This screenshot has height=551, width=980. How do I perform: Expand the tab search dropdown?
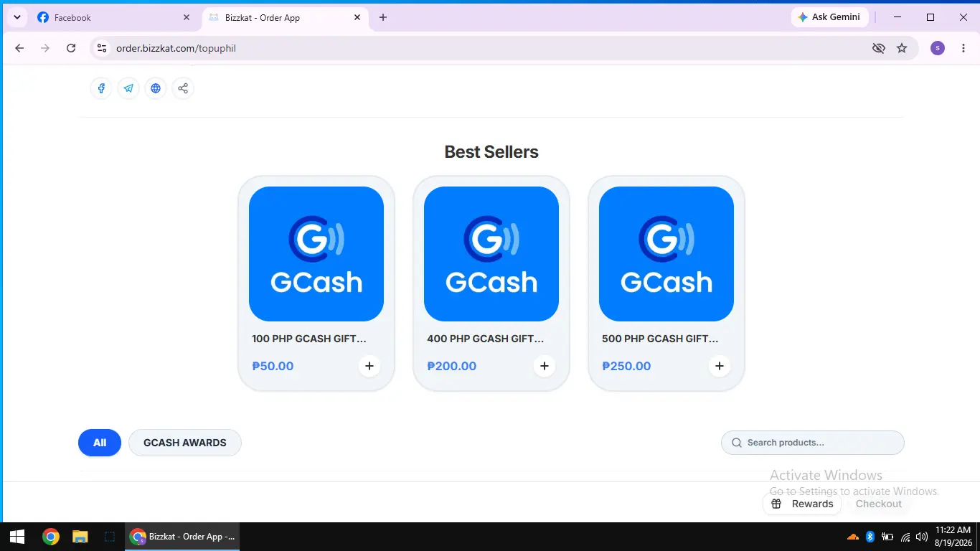pos(17,17)
